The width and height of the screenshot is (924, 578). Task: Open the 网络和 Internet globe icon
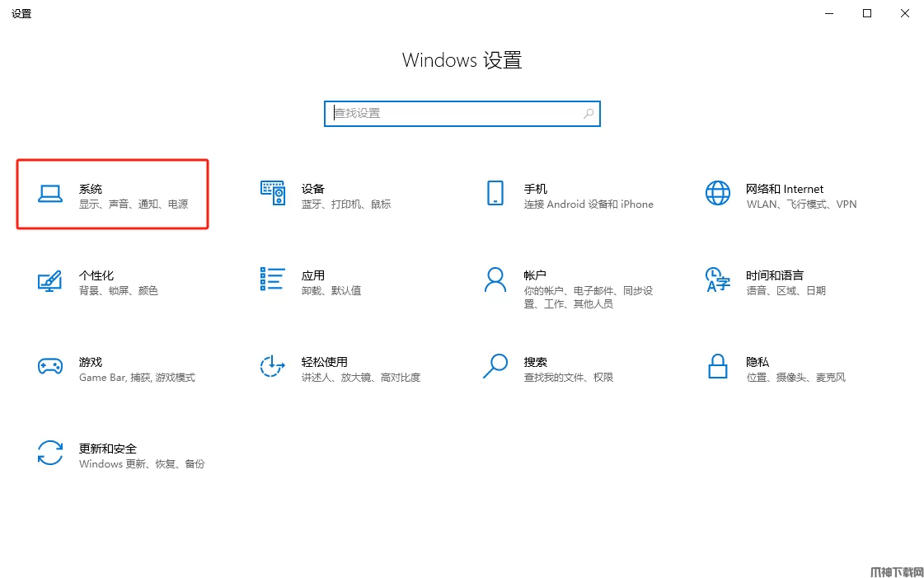(x=717, y=193)
